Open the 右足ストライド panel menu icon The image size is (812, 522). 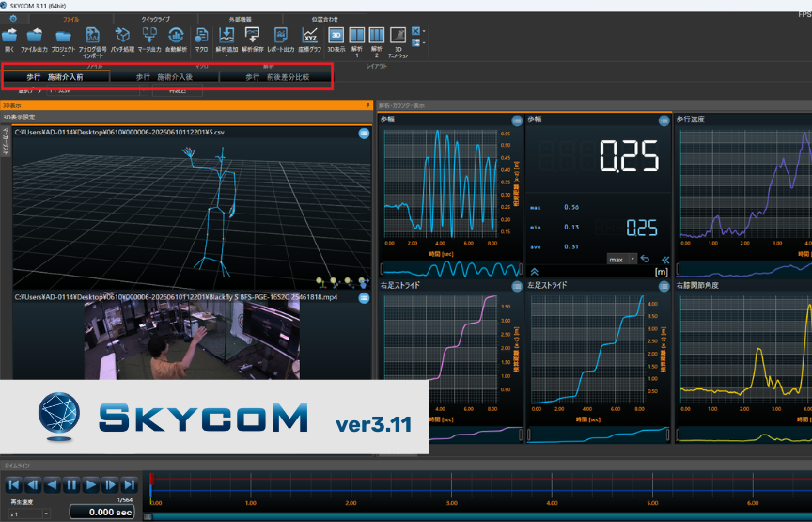[x=517, y=286]
